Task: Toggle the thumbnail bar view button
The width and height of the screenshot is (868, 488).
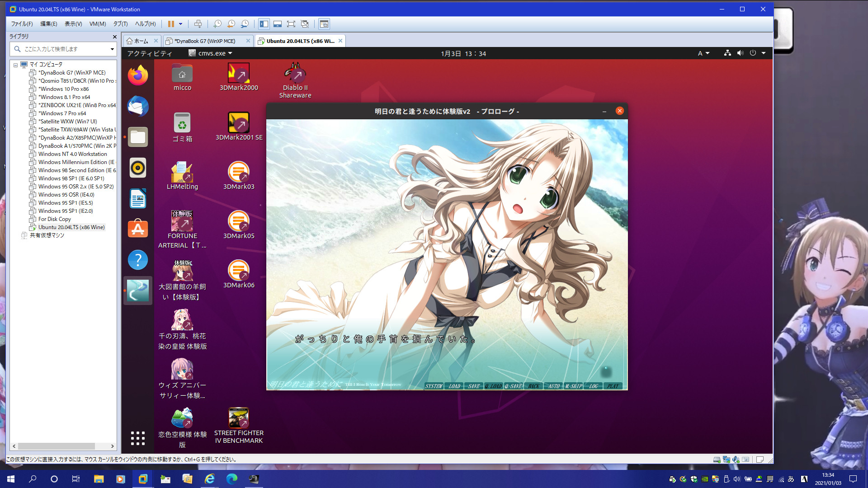Action: 278,24
